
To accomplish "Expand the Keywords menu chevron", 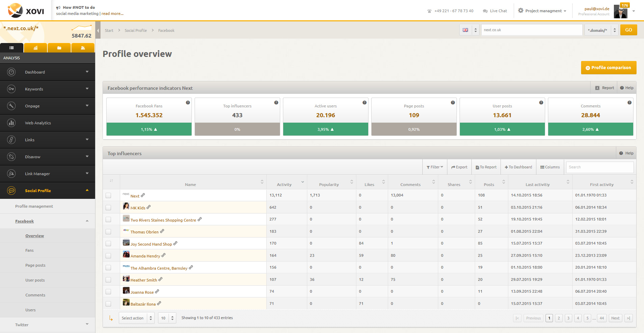I will coord(87,88).
